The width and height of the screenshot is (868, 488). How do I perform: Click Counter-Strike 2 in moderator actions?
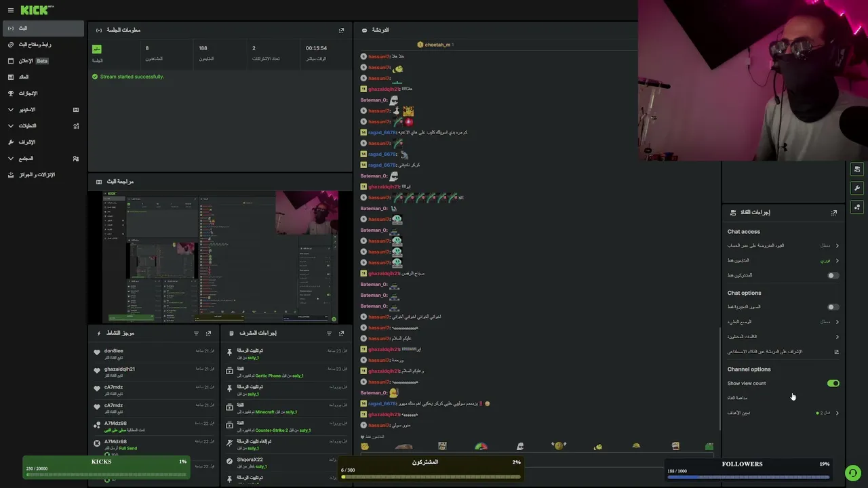click(x=271, y=430)
